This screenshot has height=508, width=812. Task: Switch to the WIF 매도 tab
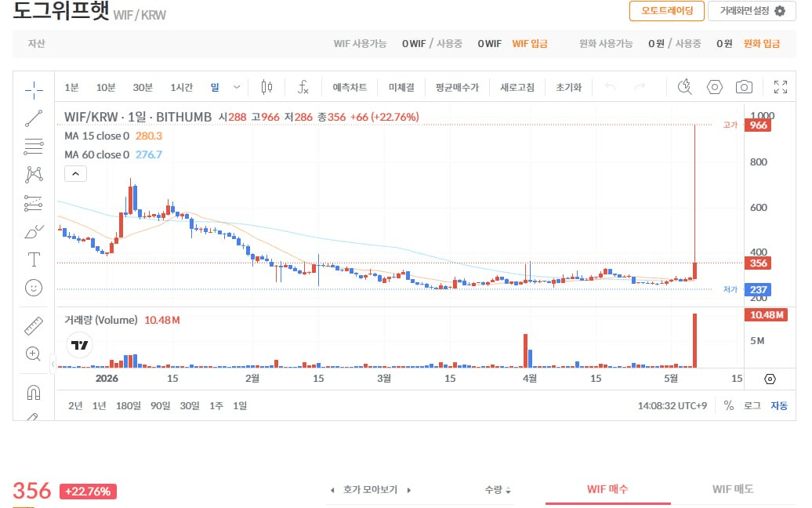733,489
